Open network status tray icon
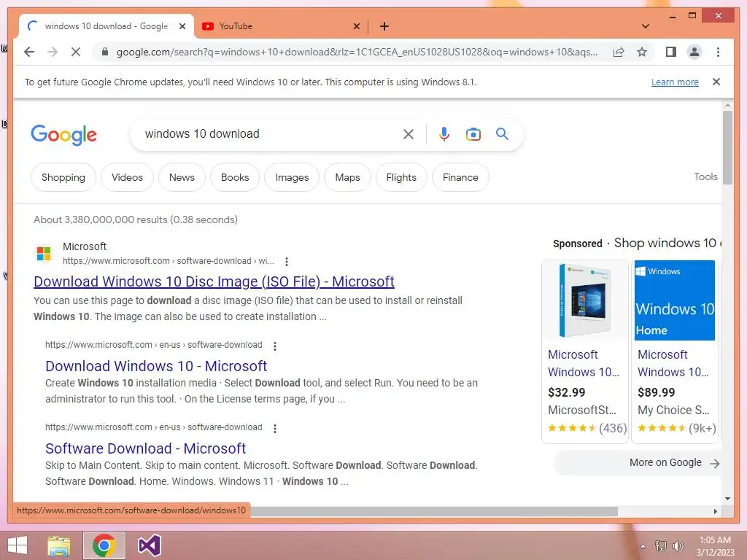This screenshot has width=747, height=560. 661,545
